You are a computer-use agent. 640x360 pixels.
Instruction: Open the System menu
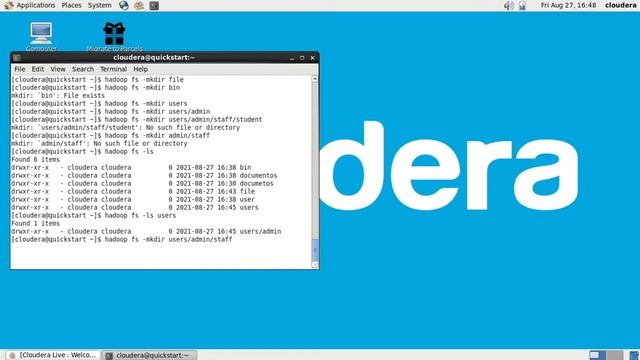coord(99,5)
